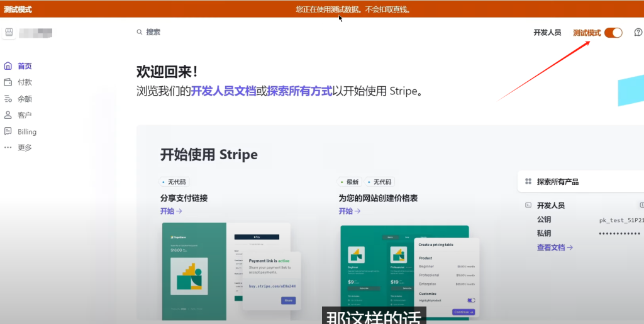Open 余额 in sidebar
Image resolution: width=644 pixels, height=324 pixels.
point(25,99)
